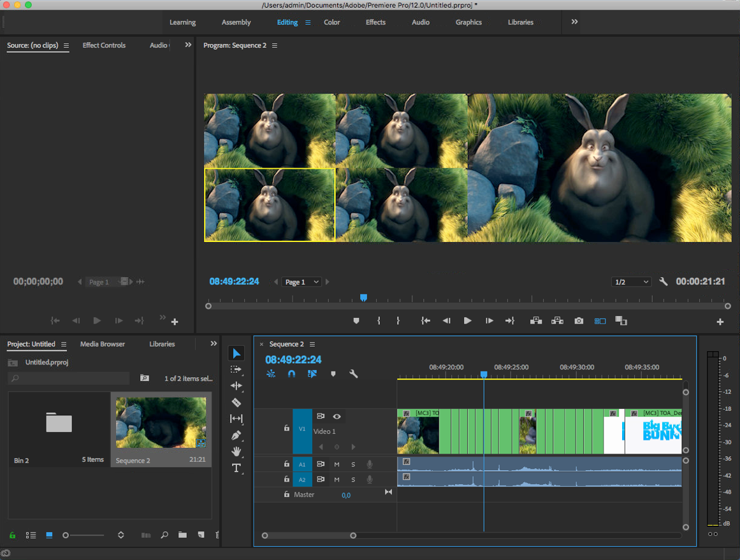Click Mark In in Program monitor
Viewport: 740px width, 560px height.
379,321
